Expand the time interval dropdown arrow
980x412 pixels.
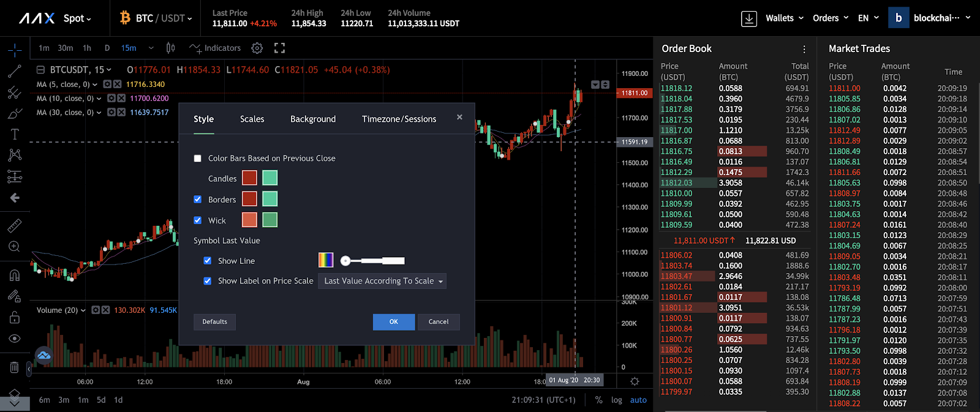click(151, 48)
